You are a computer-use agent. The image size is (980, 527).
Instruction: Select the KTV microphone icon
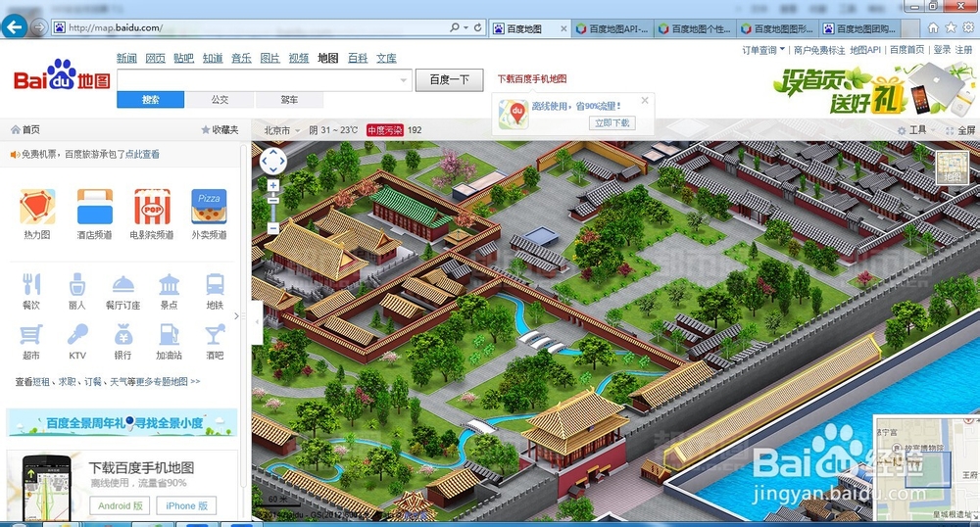[76, 334]
